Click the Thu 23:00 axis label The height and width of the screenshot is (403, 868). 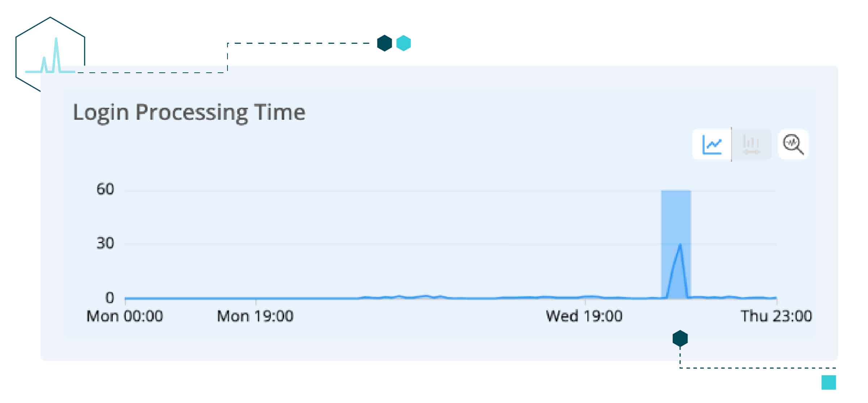[776, 316]
